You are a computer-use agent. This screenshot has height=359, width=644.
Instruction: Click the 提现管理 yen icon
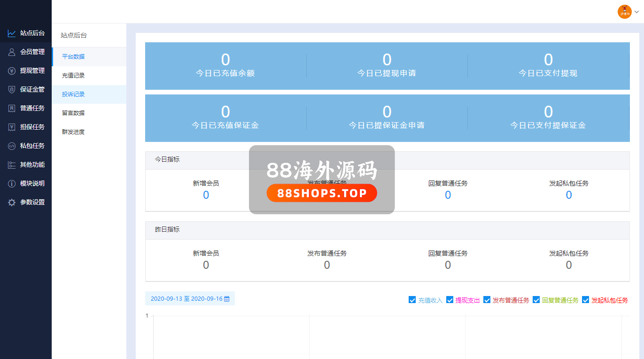[x=12, y=71]
